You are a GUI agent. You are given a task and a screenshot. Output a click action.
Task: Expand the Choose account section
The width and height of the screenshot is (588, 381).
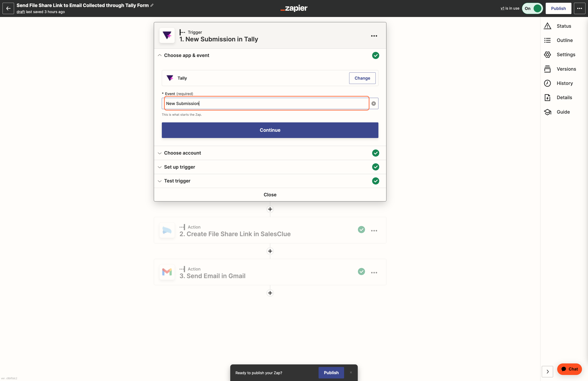pos(270,153)
